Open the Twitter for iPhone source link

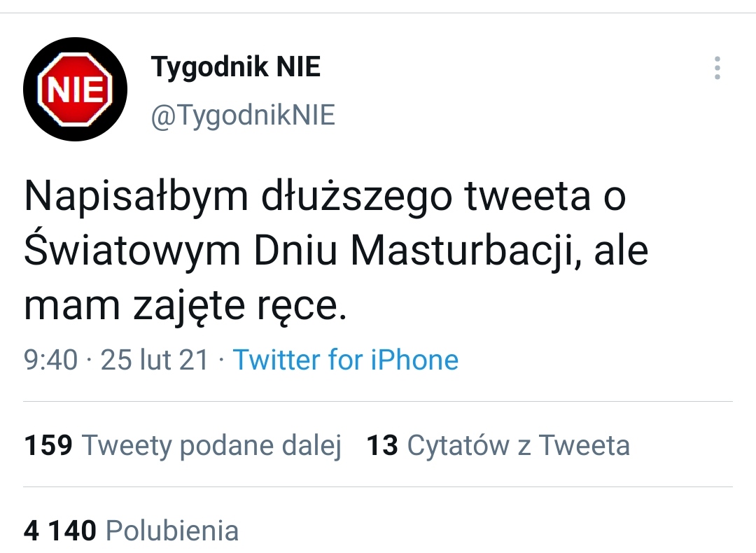pyautogui.click(x=346, y=360)
